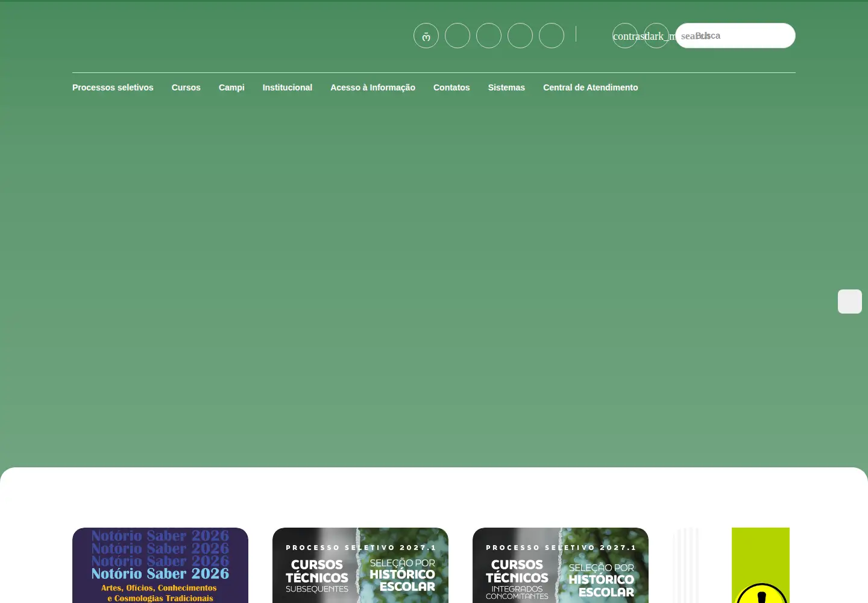Open the Processos seletivos menu
Image resolution: width=868 pixels, height=603 pixels.
(113, 87)
